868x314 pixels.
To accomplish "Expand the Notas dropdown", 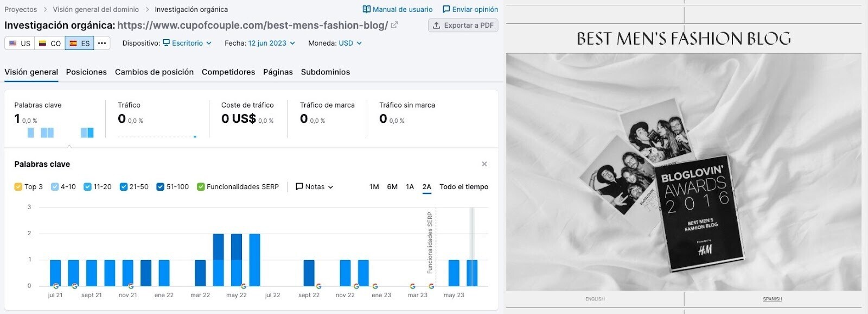I will tap(315, 187).
